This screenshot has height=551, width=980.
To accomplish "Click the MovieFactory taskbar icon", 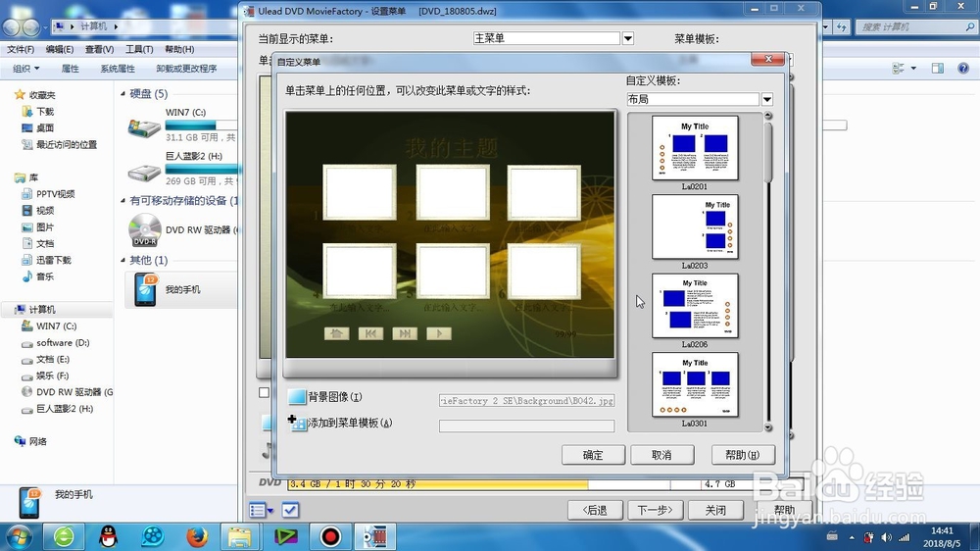I will tap(375, 536).
